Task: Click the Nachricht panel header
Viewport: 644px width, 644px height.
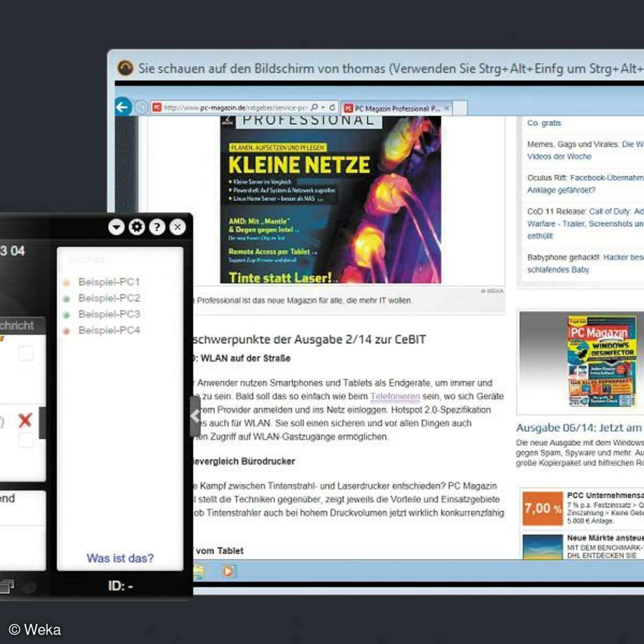Action: [x=17, y=325]
